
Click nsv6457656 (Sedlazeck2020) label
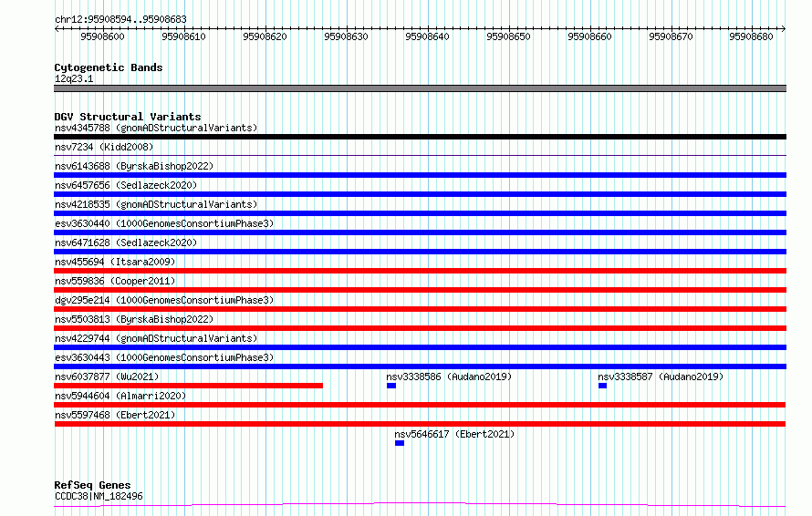pyautogui.click(x=126, y=185)
